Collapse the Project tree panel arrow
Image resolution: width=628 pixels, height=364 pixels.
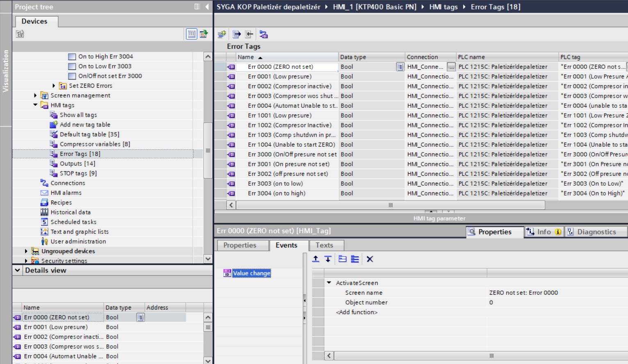pyautogui.click(x=207, y=7)
